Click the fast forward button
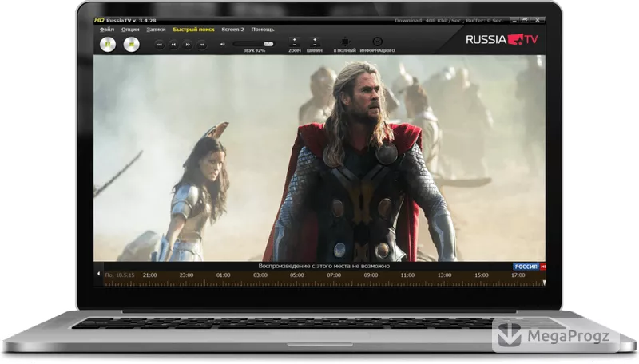This screenshot has width=639, height=364. click(x=188, y=45)
